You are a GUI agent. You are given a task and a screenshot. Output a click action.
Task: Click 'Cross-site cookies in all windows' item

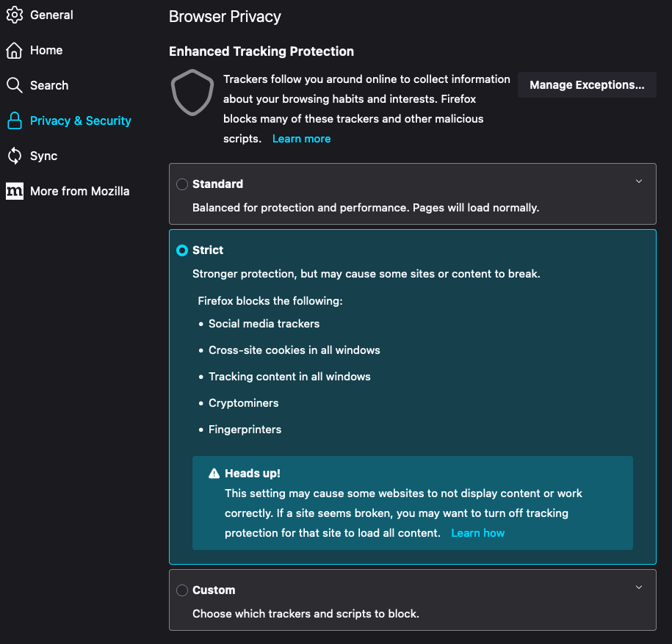tap(294, 350)
